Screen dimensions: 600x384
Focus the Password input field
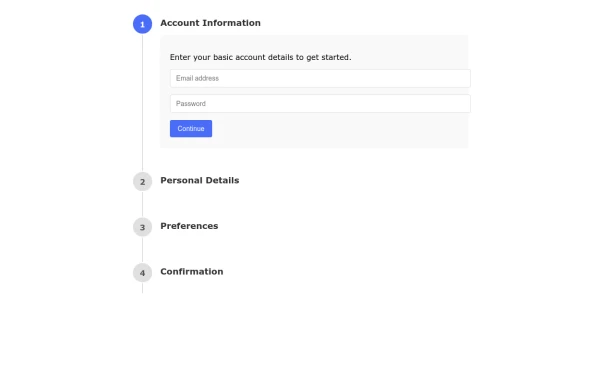(320, 104)
